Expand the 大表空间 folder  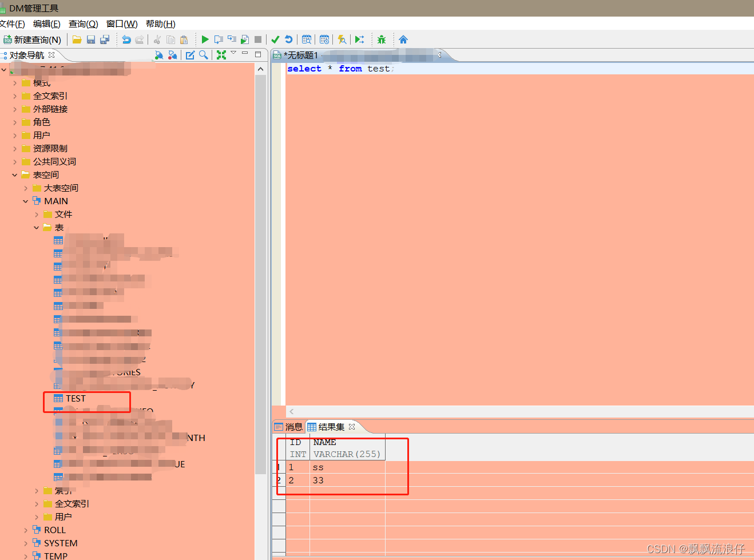pyautogui.click(x=26, y=188)
